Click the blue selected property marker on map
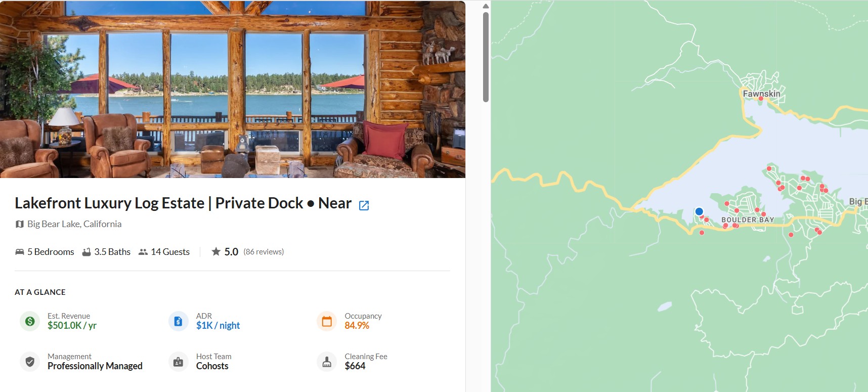The height and width of the screenshot is (392, 868). click(699, 211)
